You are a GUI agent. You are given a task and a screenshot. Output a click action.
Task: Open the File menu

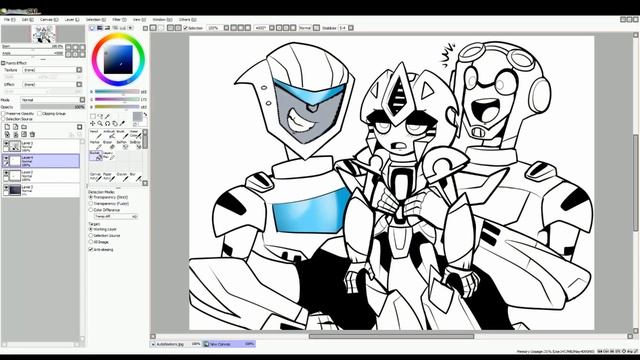(9, 19)
